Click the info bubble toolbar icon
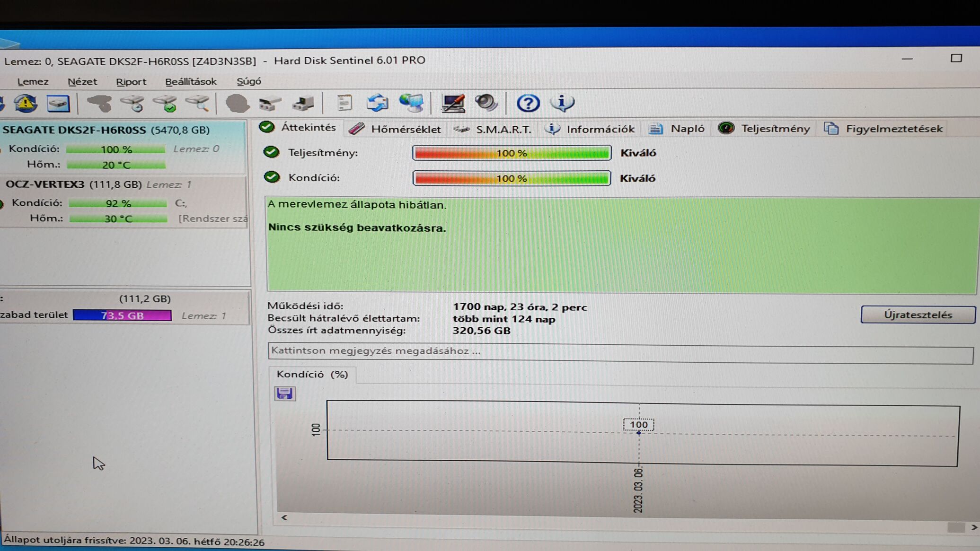The image size is (980, 551). (562, 103)
